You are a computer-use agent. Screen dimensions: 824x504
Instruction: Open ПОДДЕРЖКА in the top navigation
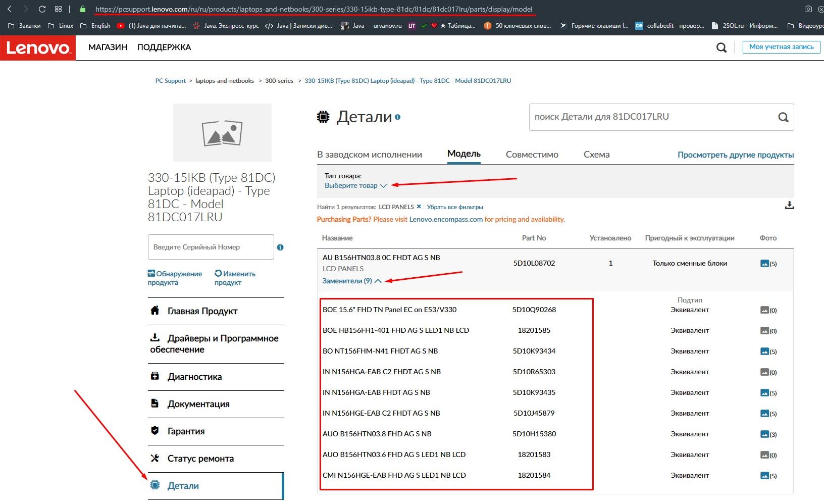pyautogui.click(x=164, y=47)
